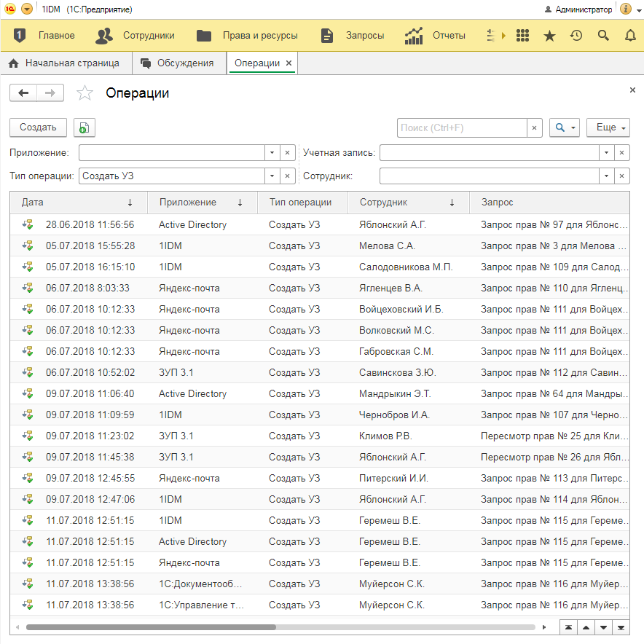Screen dimensions: 644x644
Task: Expand the Приложение filter dropdown
Action: click(272, 153)
